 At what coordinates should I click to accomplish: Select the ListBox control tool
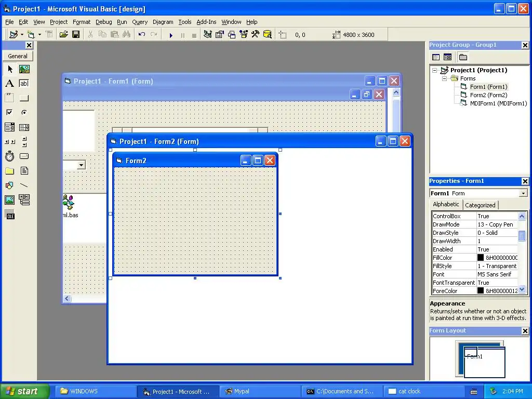24,127
